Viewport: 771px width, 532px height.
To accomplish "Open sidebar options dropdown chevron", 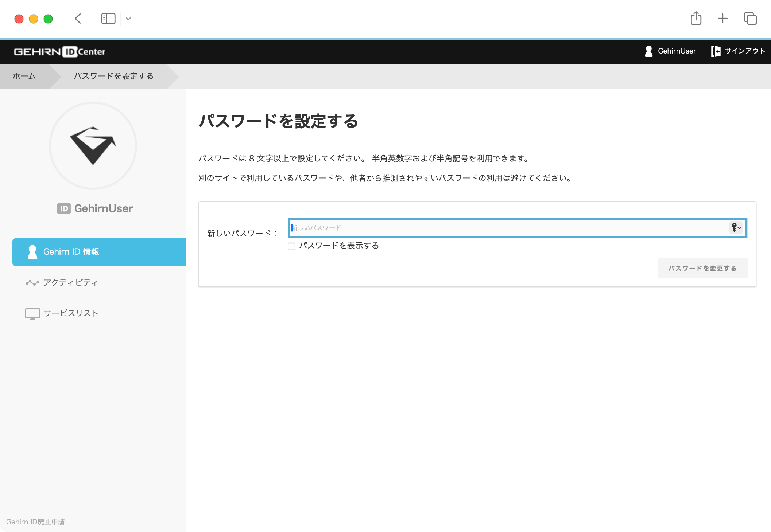I will [128, 19].
